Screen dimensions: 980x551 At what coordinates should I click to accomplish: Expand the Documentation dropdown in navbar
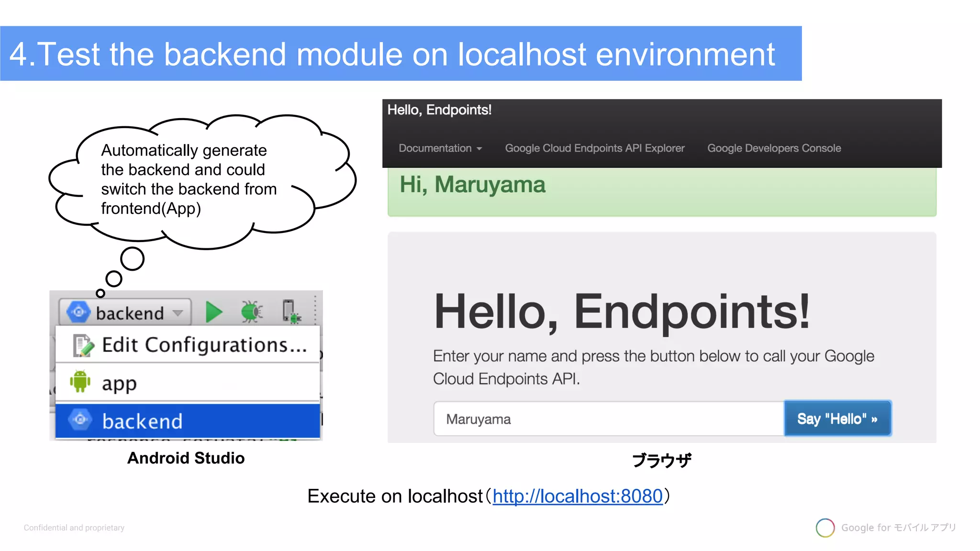pos(440,148)
